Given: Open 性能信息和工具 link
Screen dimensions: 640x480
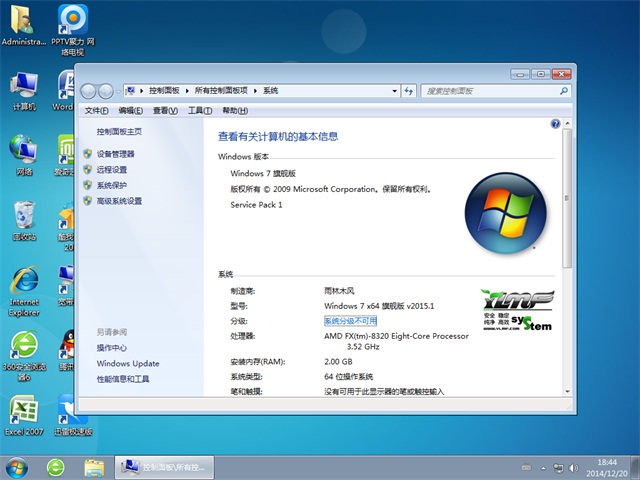Looking at the screenshot, I should coord(123,379).
